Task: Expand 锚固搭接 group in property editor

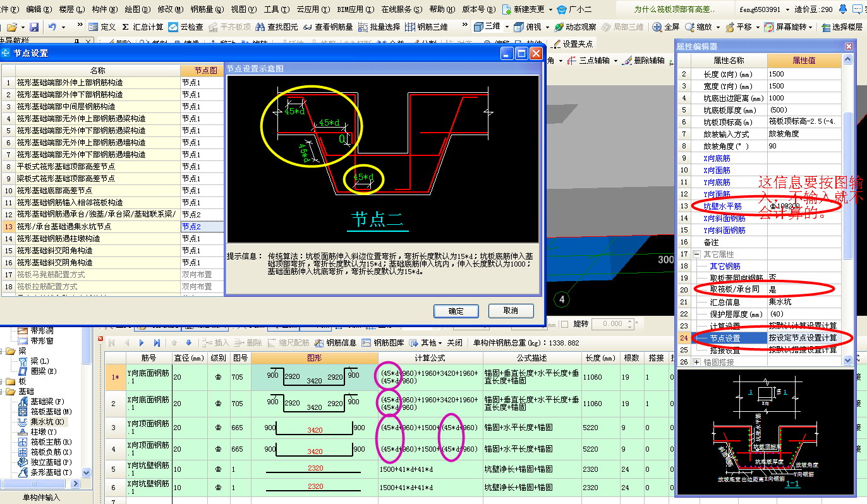Action: coord(696,362)
